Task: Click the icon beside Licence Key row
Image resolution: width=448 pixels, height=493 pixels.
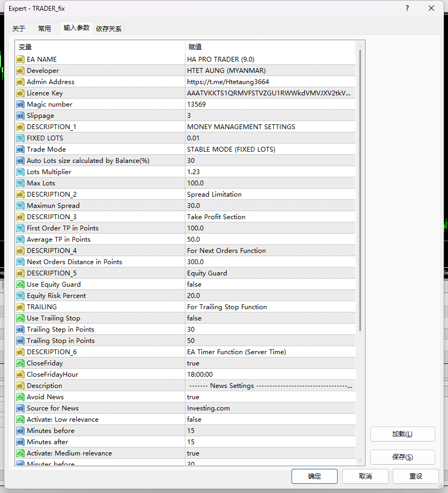Action: [20, 93]
